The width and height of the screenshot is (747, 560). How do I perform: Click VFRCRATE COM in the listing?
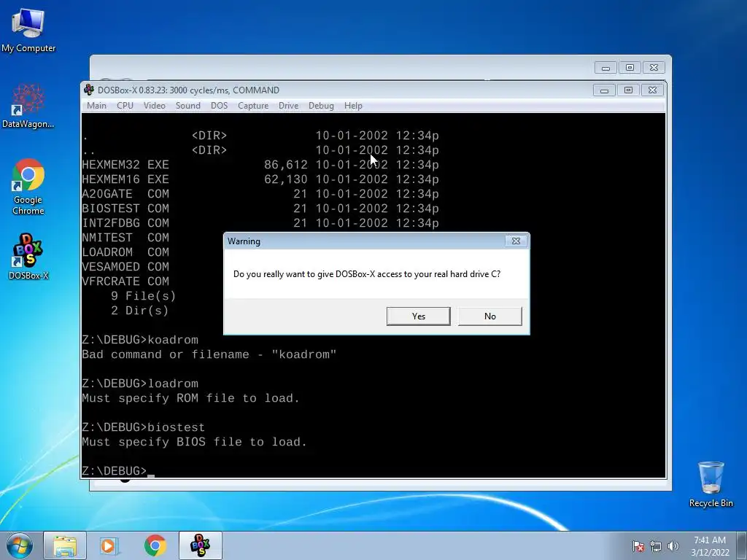125,281
